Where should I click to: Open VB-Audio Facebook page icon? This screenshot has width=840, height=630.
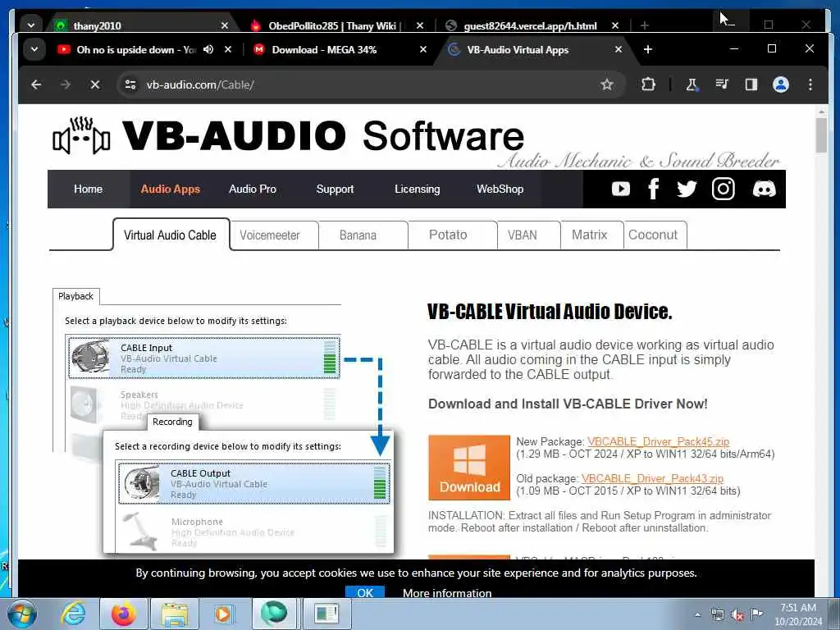pyautogui.click(x=653, y=189)
